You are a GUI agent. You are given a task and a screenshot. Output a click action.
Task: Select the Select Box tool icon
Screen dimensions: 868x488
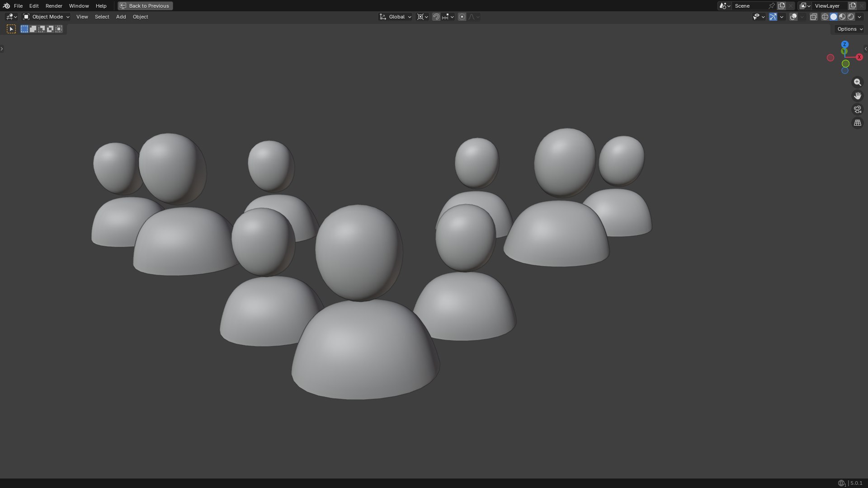11,29
